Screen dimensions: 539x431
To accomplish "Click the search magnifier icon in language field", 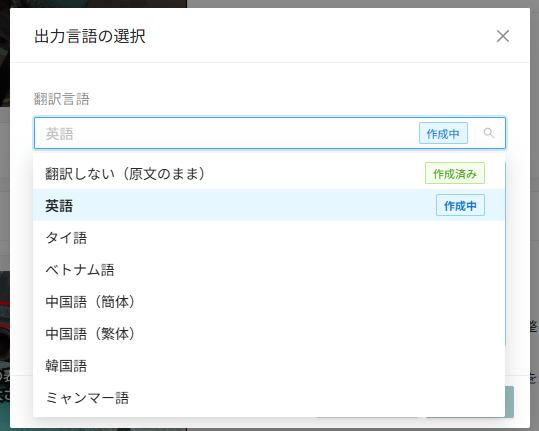I will pos(489,133).
